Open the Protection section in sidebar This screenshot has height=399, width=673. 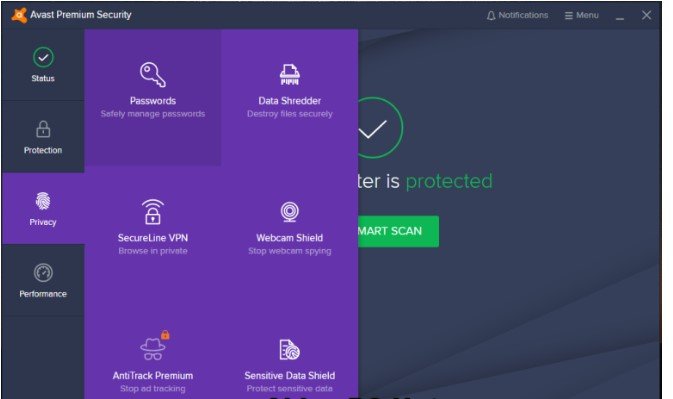43,137
